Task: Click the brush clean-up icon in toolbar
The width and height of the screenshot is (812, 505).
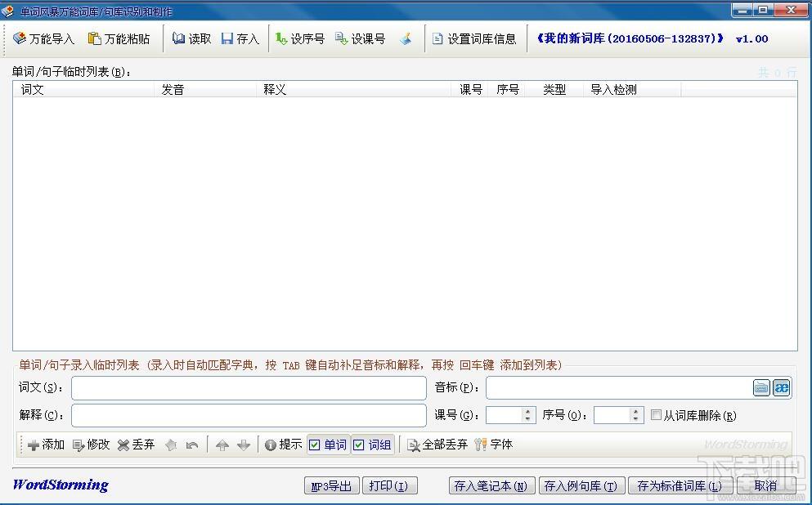Action: 406,38
